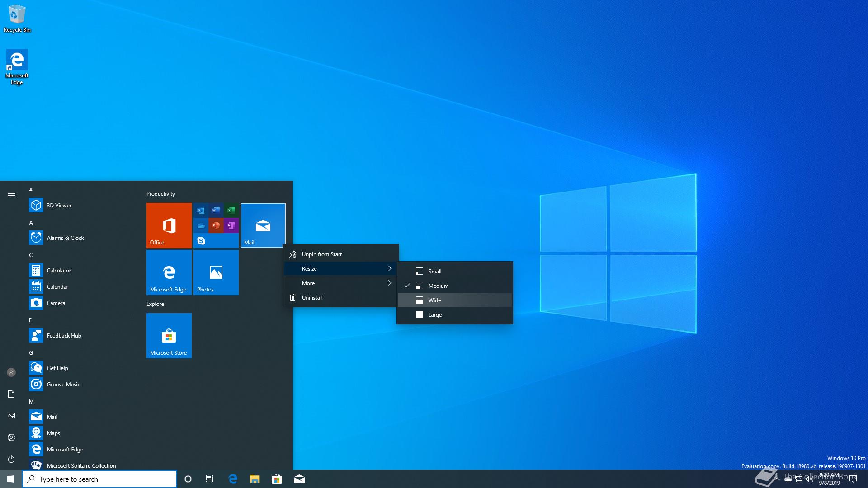Open Settings gear in Start sidebar

(x=11, y=437)
